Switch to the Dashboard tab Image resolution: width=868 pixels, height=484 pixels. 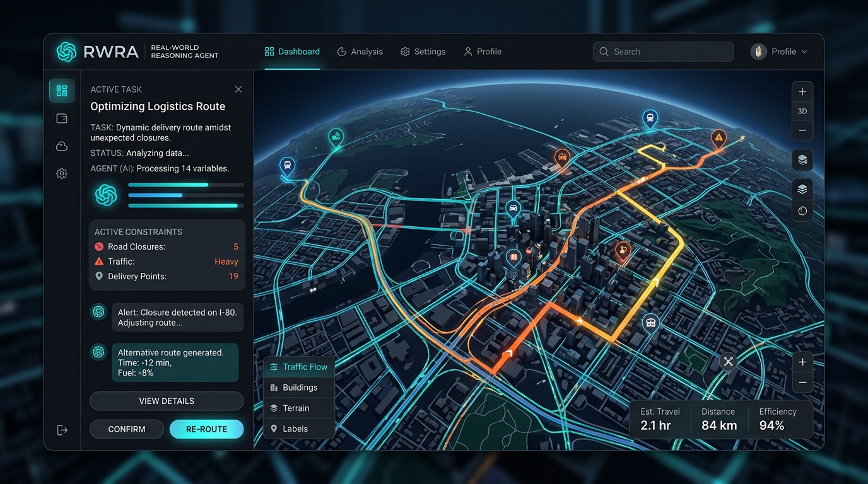point(292,52)
